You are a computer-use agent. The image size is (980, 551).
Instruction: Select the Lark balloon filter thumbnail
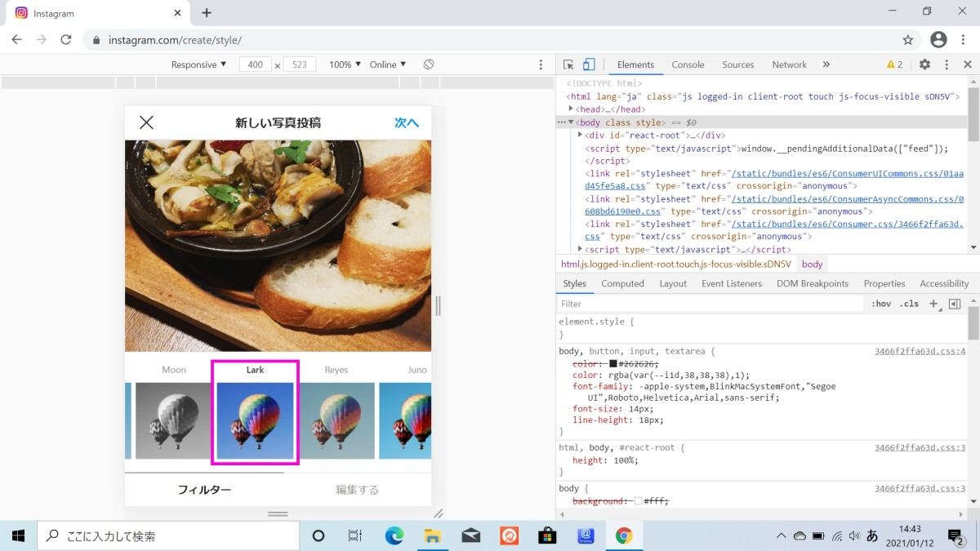tap(255, 420)
